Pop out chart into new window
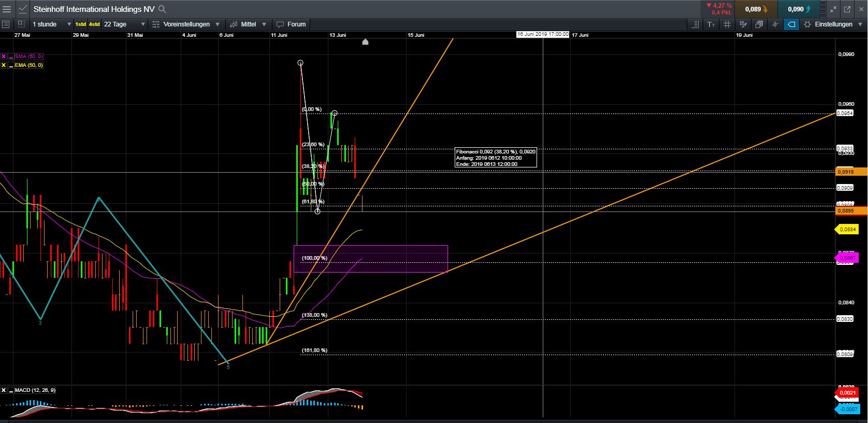The height and width of the screenshot is (423, 868). coord(847,9)
